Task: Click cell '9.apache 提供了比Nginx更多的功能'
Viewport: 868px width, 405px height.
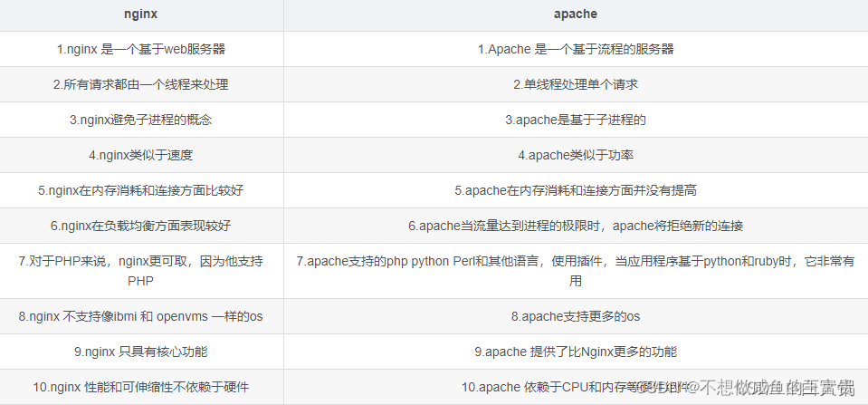Action: pos(576,352)
